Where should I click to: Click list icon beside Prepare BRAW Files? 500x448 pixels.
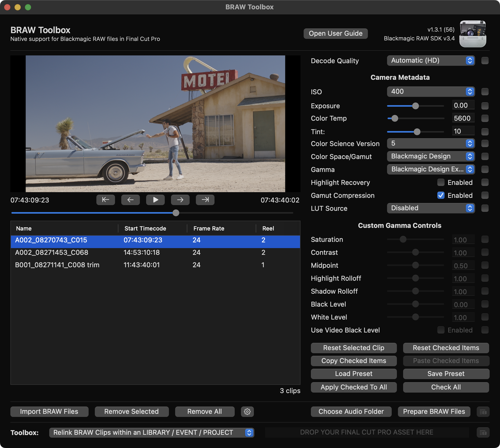pyautogui.click(x=483, y=412)
